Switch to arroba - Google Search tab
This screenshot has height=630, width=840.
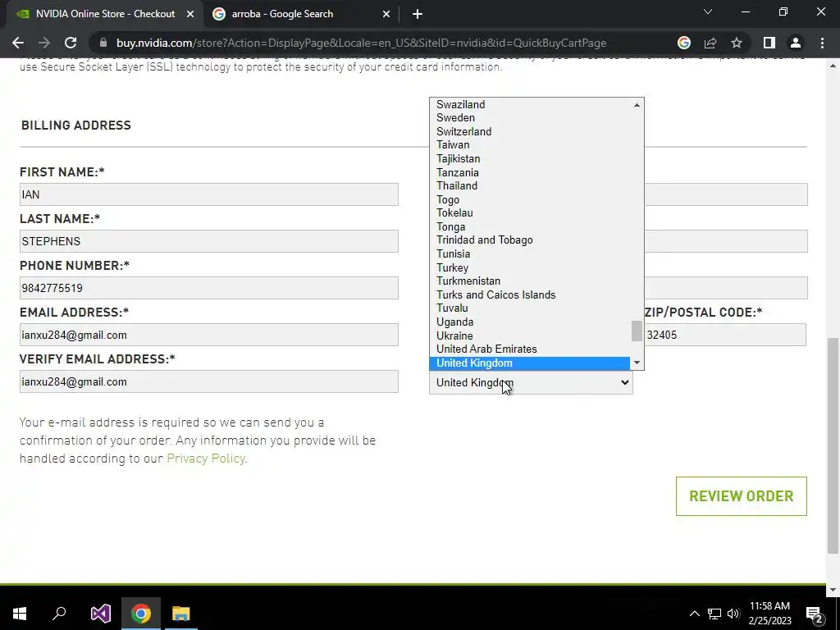pos(302,14)
